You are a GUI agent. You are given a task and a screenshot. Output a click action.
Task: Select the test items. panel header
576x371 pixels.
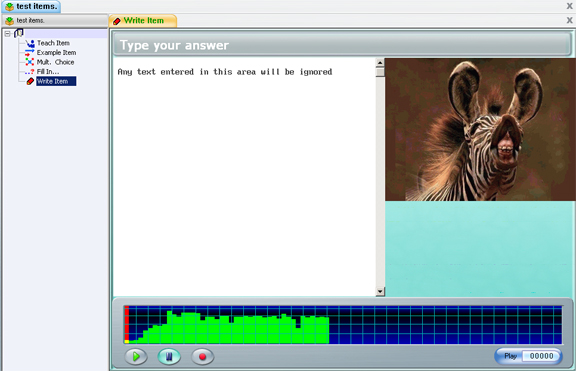[55, 21]
